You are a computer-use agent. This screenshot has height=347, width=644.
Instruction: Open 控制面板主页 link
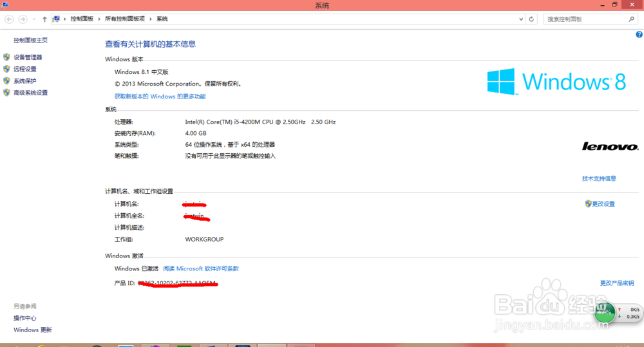point(30,41)
